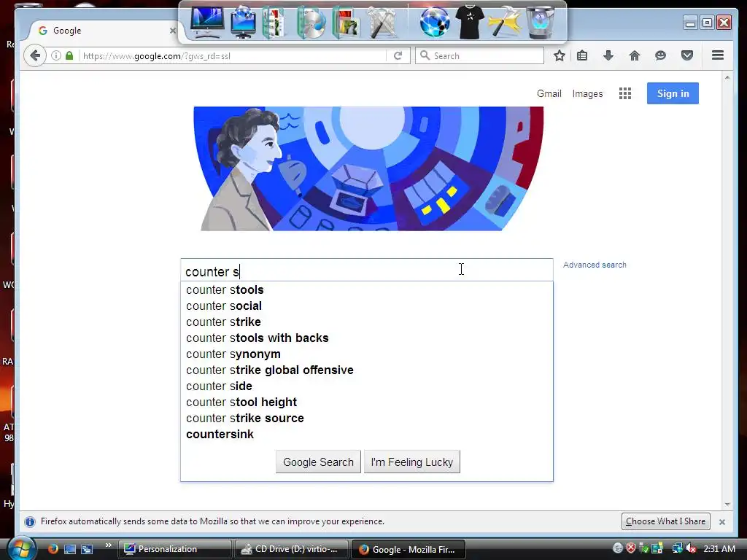Open Music folder disc icon in dock
This screenshot has width=747, height=560.
tap(311, 22)
